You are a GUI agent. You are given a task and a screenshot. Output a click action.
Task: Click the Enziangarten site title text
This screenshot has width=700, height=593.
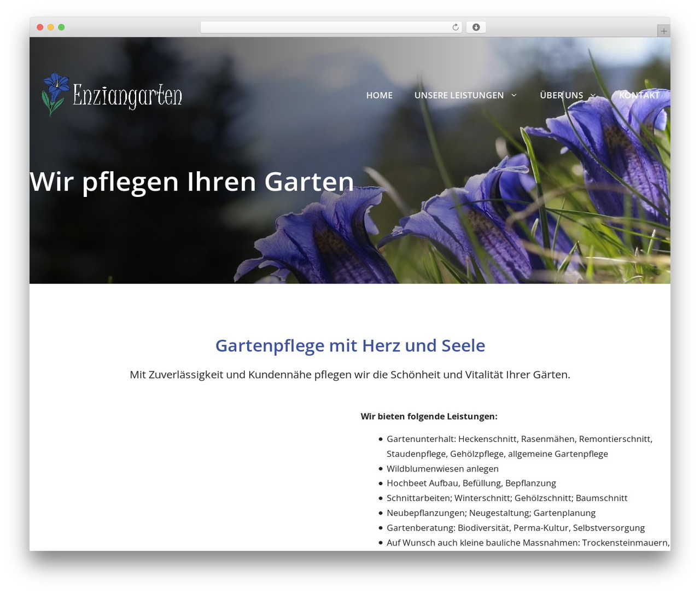click(x=127, y=96)
